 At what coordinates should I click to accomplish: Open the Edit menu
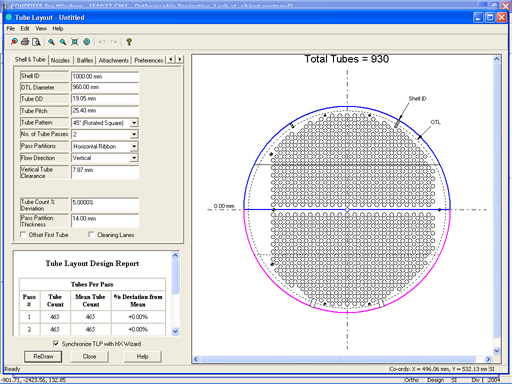pyautogui.click(x=25, y=29)
